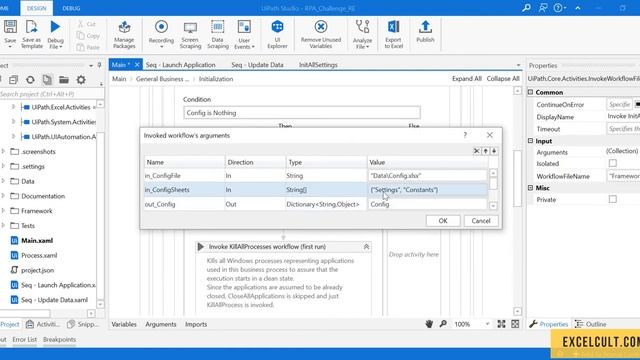
Task: Launch Screen Scraping tool
Action: 190,35
